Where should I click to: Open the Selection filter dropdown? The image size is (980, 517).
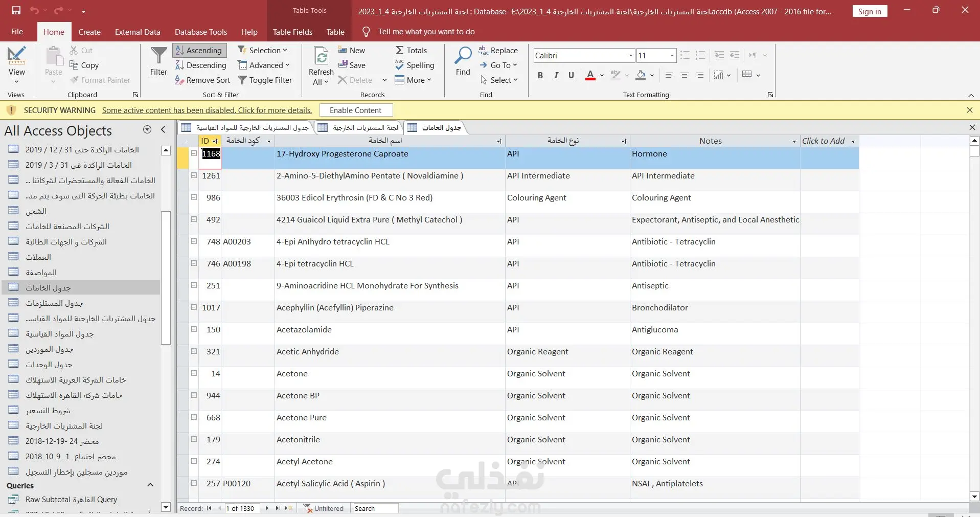pyautogui.click(x=263, y=50)
